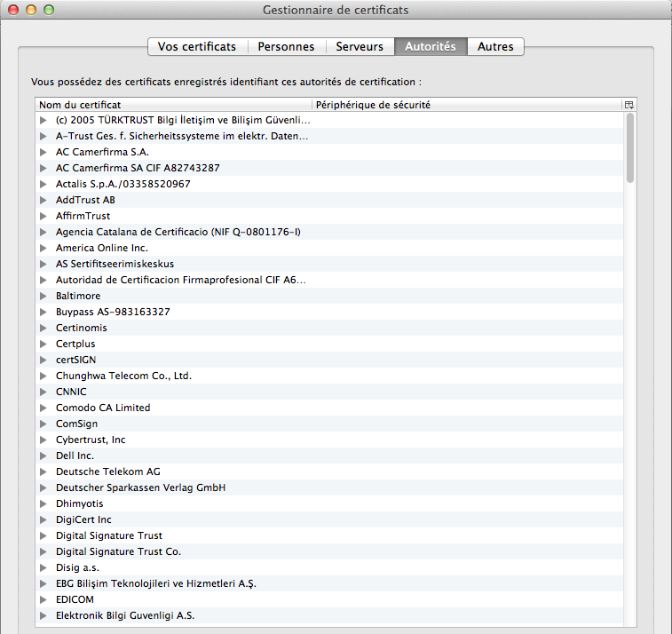Screen dimensions: 672x634
Task: Expand AC Camerfirma S.A. disclosure triangle
Action: click(43, 152)
